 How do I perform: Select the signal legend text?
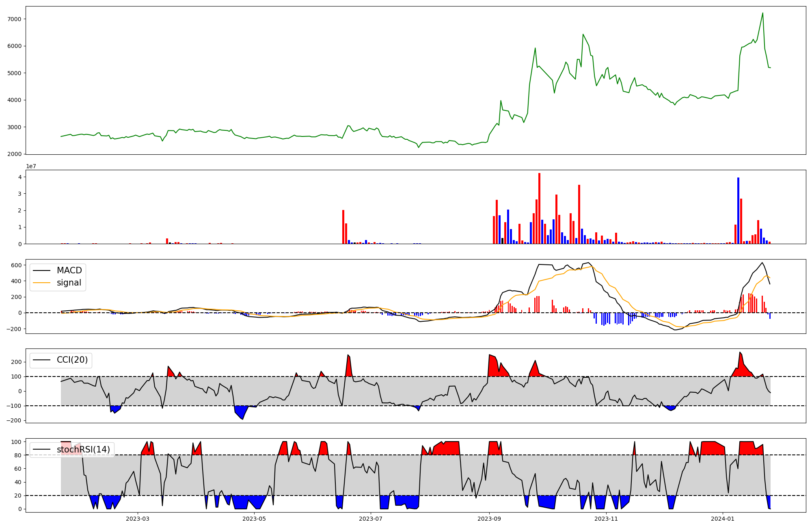point(69,283)
